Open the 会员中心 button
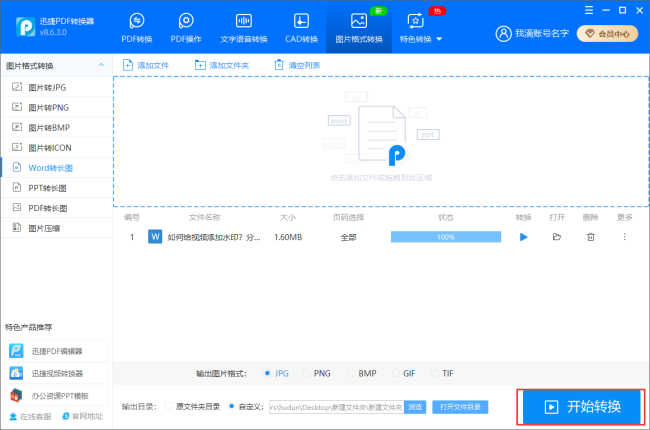650x430 pixels. pyautogui.click(x=607, y=34)
